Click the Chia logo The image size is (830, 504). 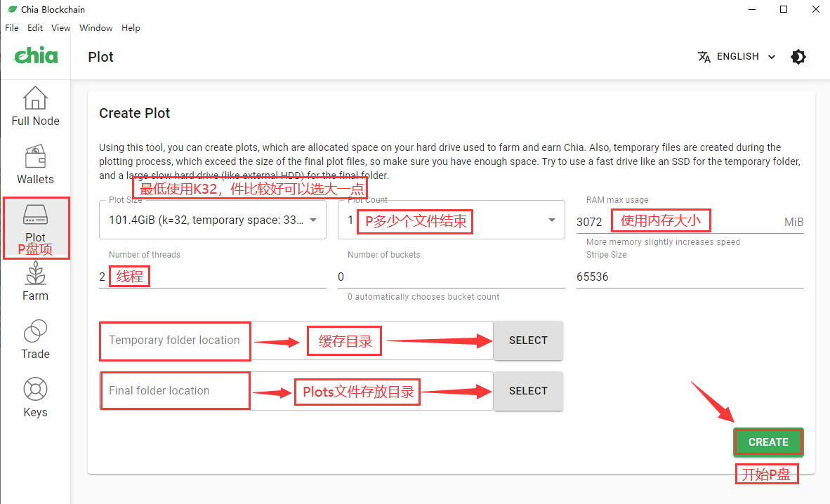tap(36, 56)
